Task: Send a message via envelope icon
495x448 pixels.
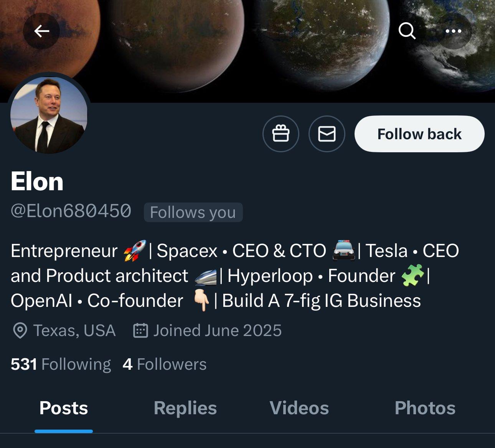Action: (327, 134)
